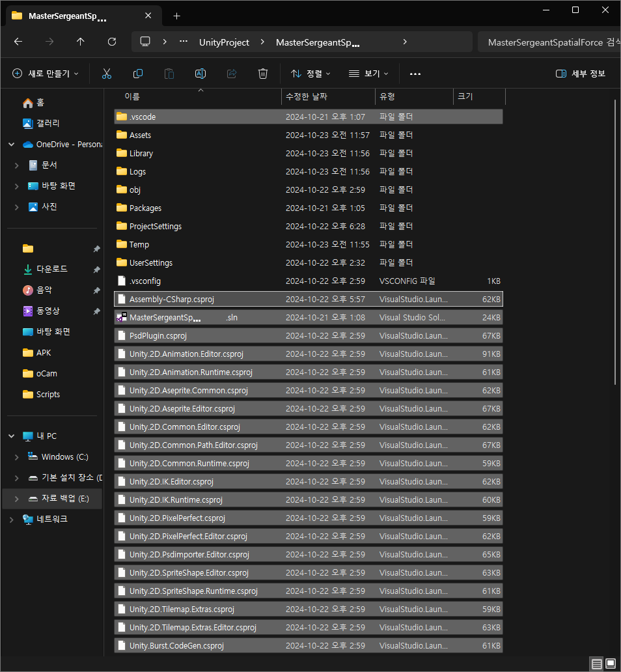The height and width of the screenshot is (672, 621).
Task: Open the 보기 view dropdown
Action: point(368,74)
